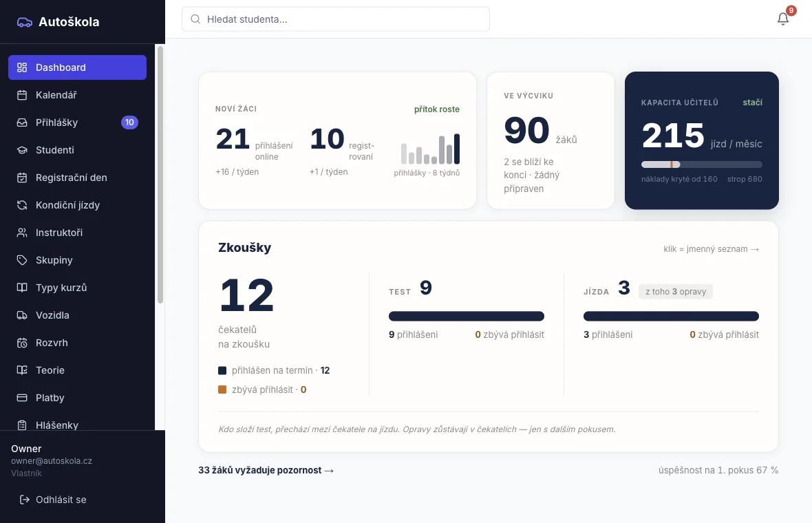Click the Typy kurzů book icon
Viewport: 812px width, 523px height.
click(22, 288)
